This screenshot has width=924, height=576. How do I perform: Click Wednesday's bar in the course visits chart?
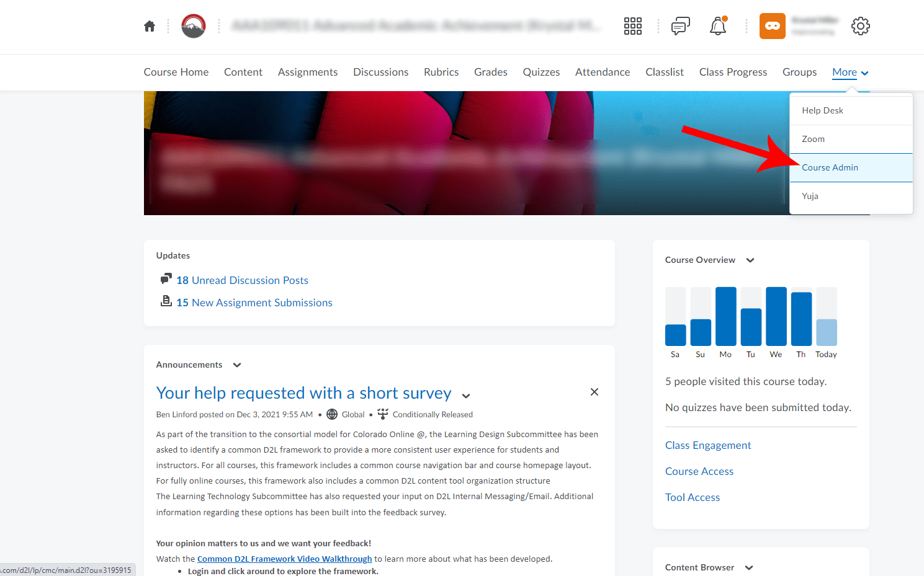pyautogui.click(x=776, y=316)
